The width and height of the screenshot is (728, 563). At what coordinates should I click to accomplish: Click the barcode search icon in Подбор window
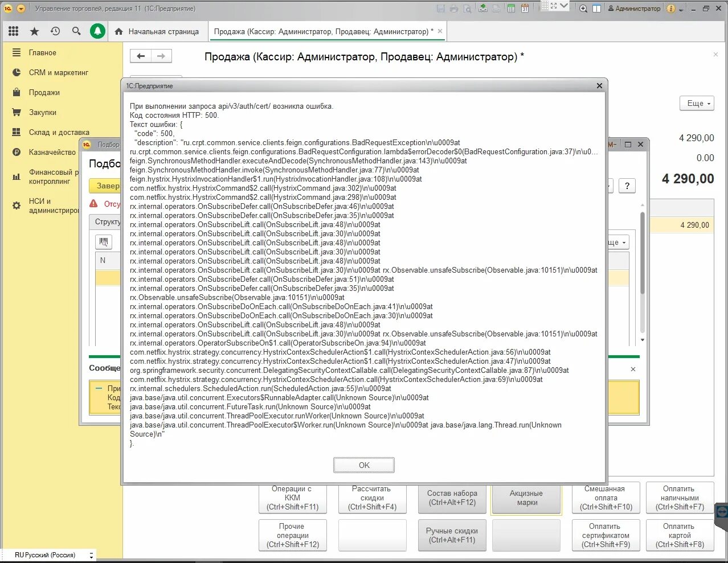coord(104,242)
